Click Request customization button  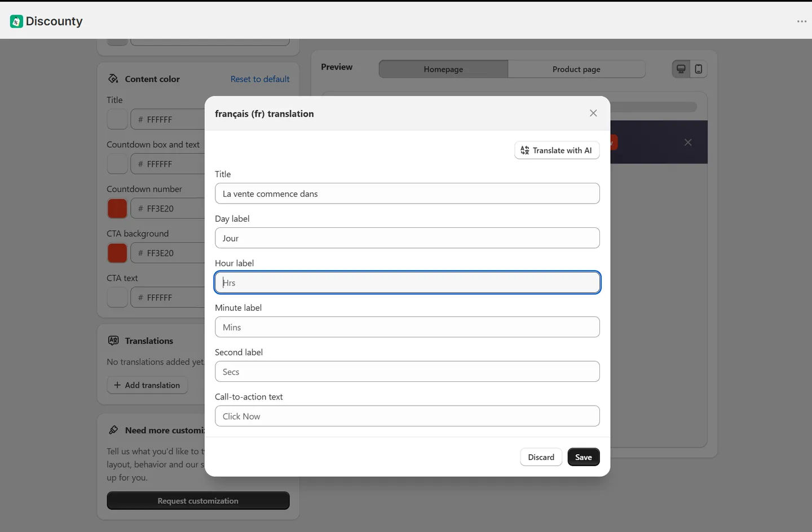(x=198, y=501)
